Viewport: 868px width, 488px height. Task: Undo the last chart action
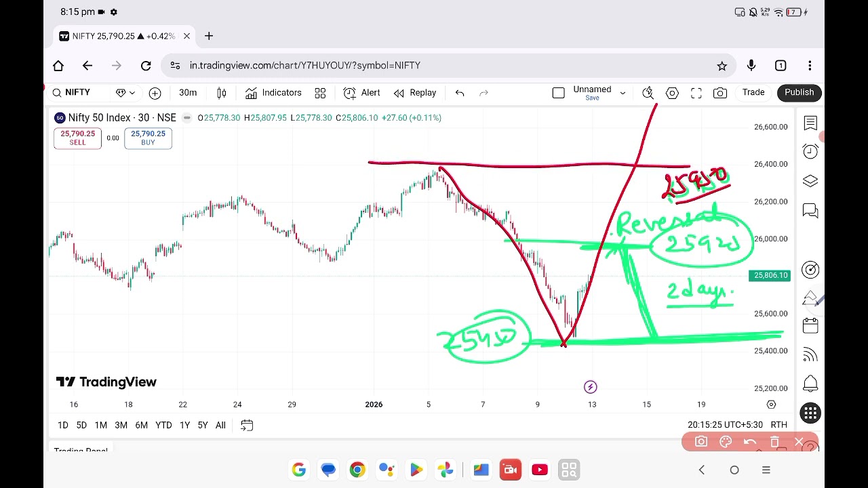pos(460,93)
